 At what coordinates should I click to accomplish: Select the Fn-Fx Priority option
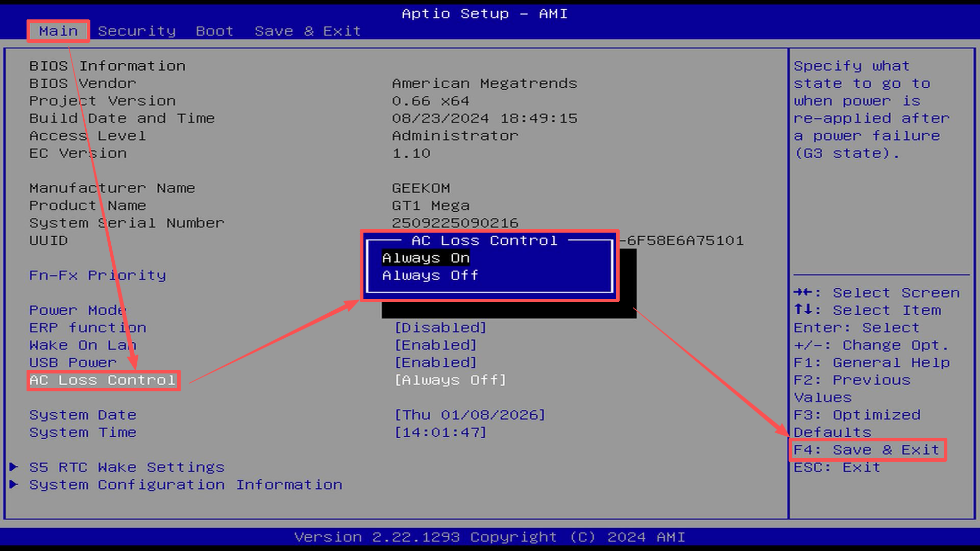tap(97, 275)
